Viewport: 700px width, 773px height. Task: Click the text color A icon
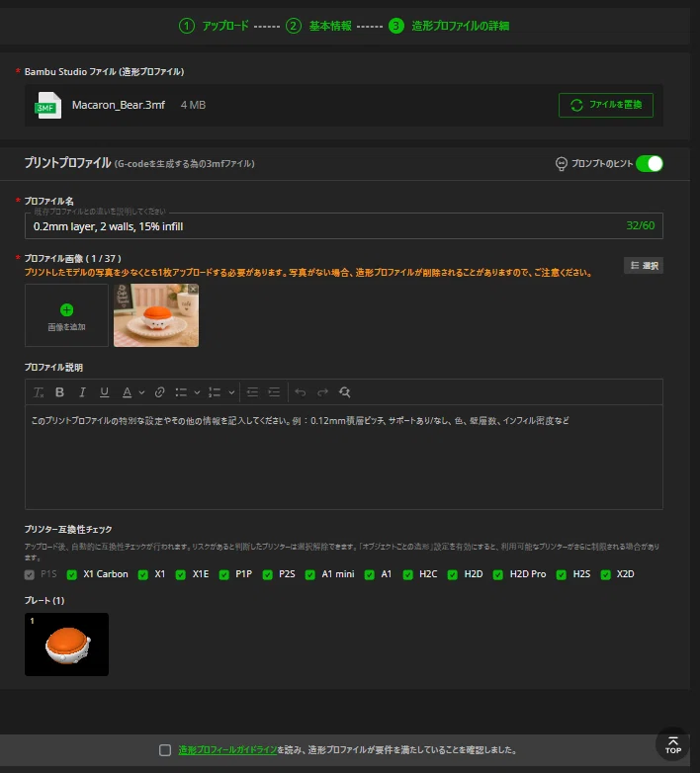(x=127, y=392)
